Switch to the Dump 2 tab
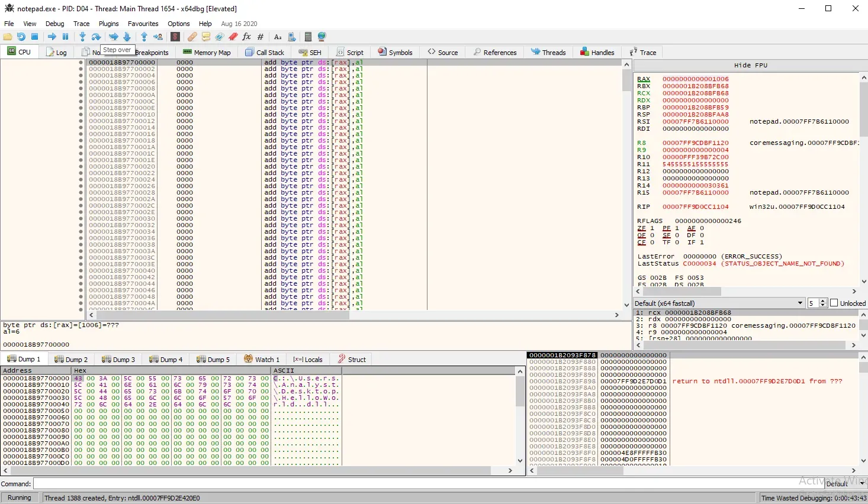 (x=70, y=360)
